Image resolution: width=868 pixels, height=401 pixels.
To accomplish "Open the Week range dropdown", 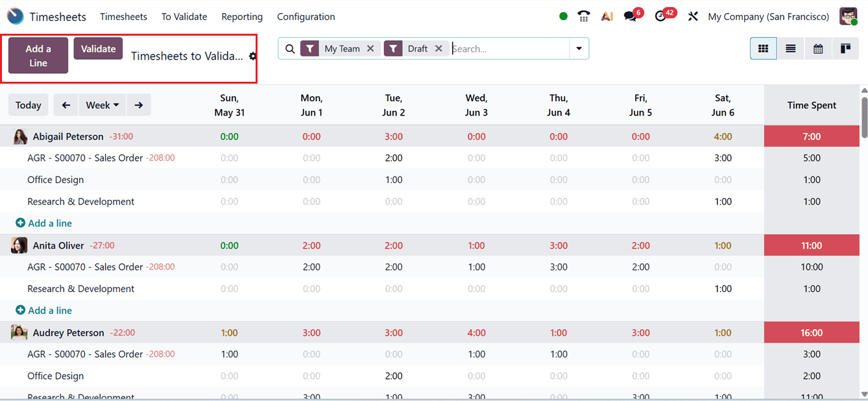I will (102, 105).
